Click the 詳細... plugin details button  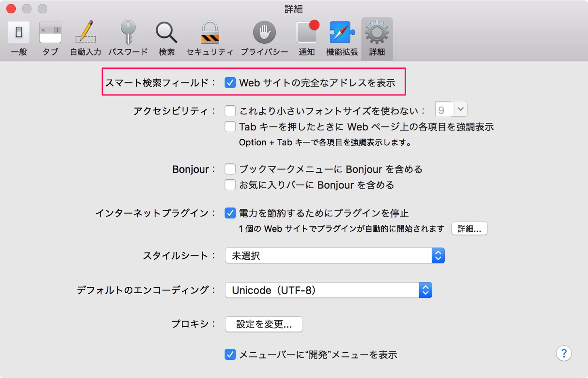pyautogui.click(x=469, y=229)
